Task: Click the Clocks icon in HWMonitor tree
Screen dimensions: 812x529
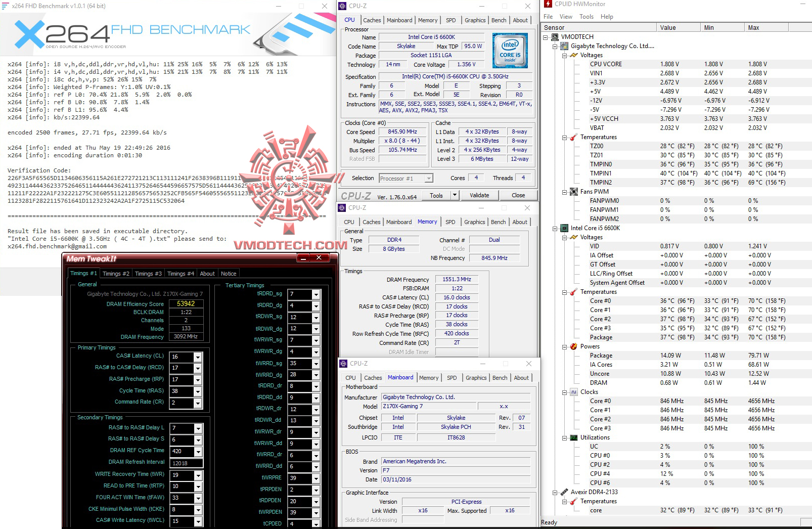Action: (x=574, y=392)
